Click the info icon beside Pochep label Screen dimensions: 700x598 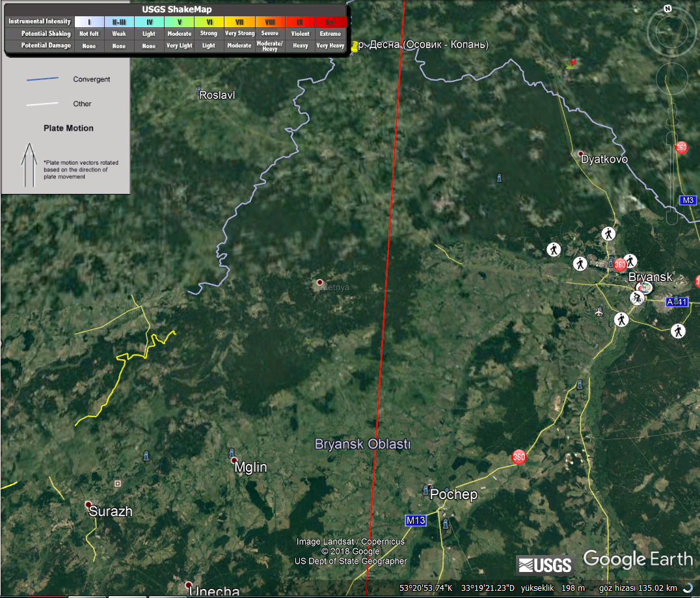point(425,491)
